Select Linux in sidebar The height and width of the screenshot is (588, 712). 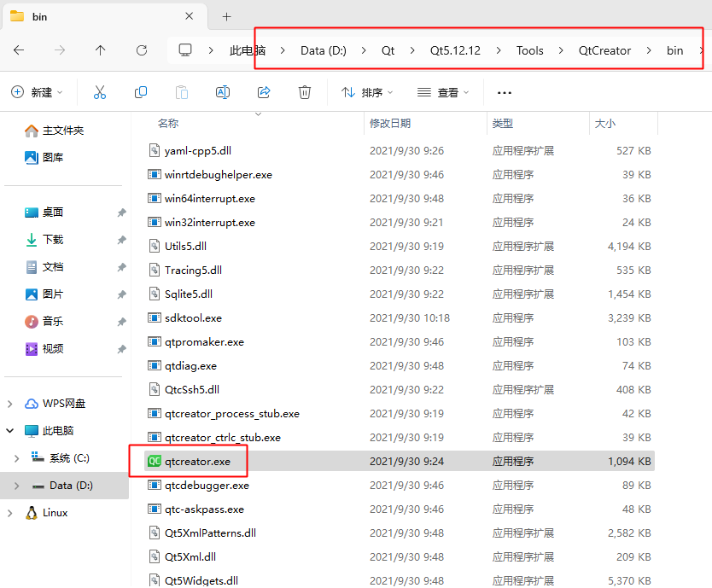[55, 513]
